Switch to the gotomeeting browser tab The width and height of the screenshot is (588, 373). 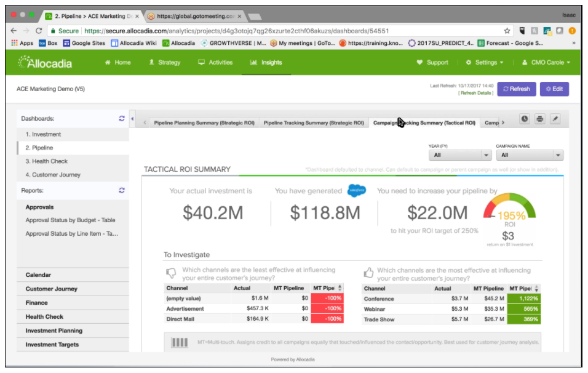tap(194, 16)
